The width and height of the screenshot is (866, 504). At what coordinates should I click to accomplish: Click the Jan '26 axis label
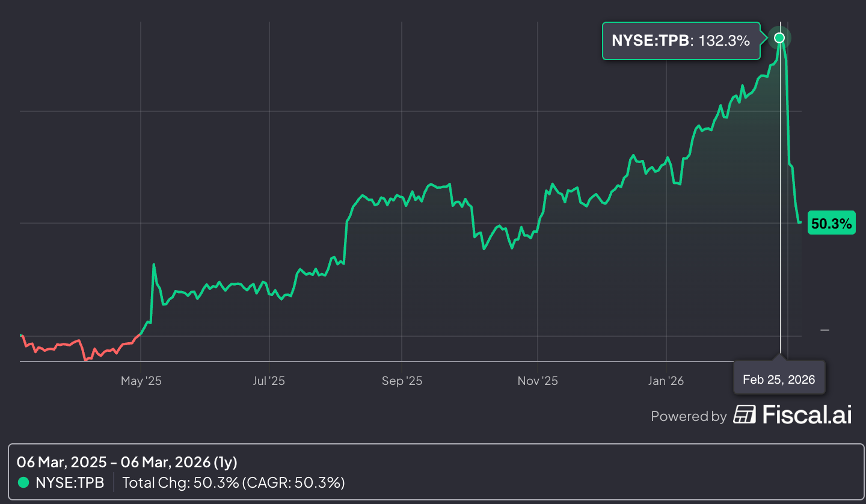pos(666,381)
